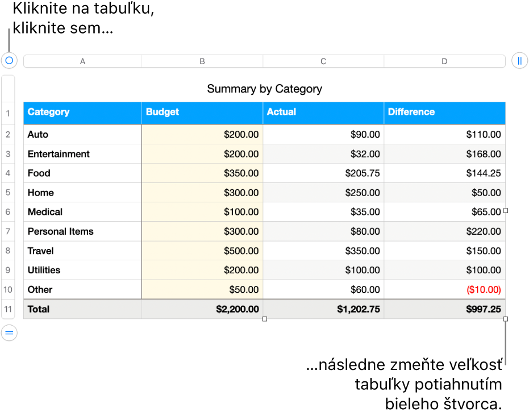Click the Budget header cell
The height and width of the screenshot is (420, 529).
pos(202,113)
